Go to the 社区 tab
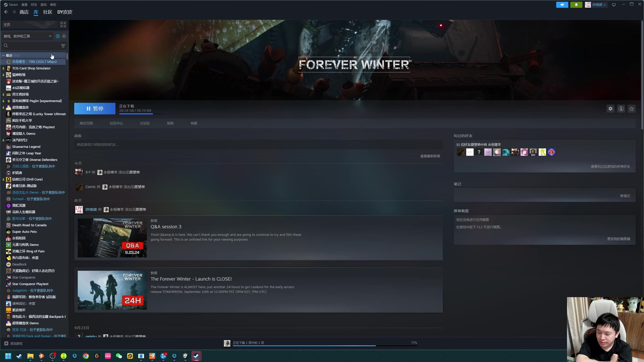Image resolution: width=644 pixels, height=362 pixels. point(48,12)
